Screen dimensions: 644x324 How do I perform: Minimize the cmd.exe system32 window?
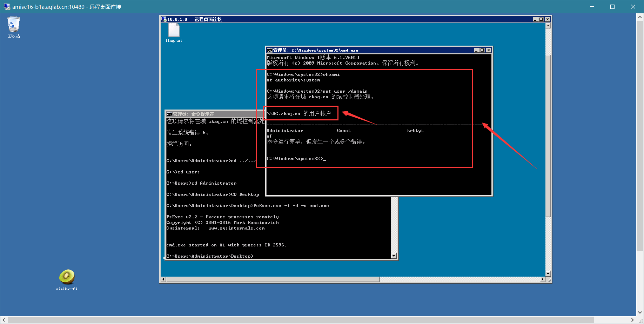click(x=476, y=50)
